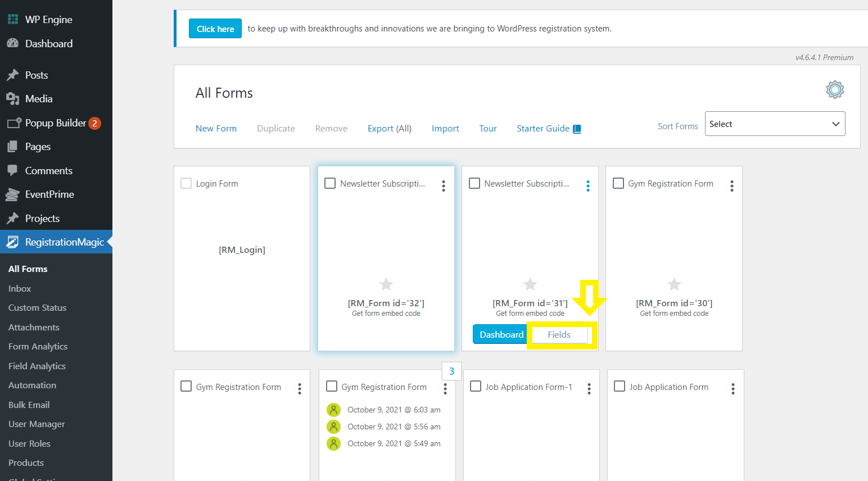The image size is (868, 481).
Task: Select checkbox on Newsletter form id 31
Action: point(474,183)
